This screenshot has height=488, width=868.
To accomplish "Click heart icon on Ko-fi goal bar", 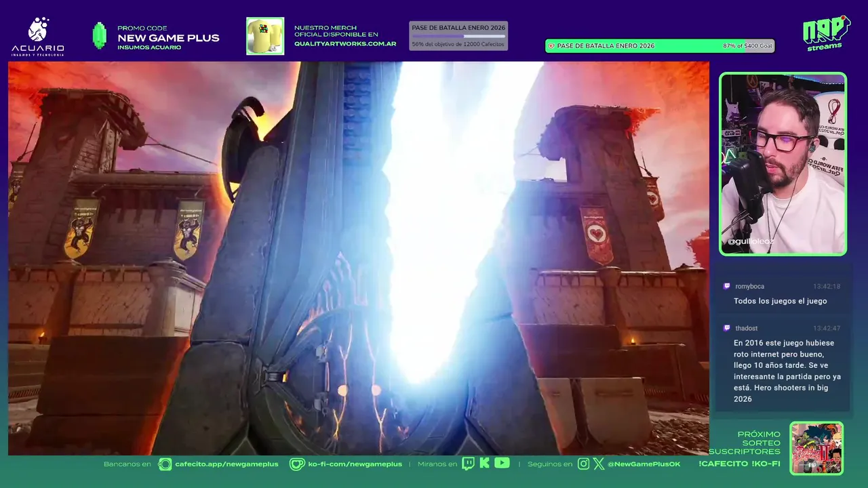I will [x=551, y=46].
